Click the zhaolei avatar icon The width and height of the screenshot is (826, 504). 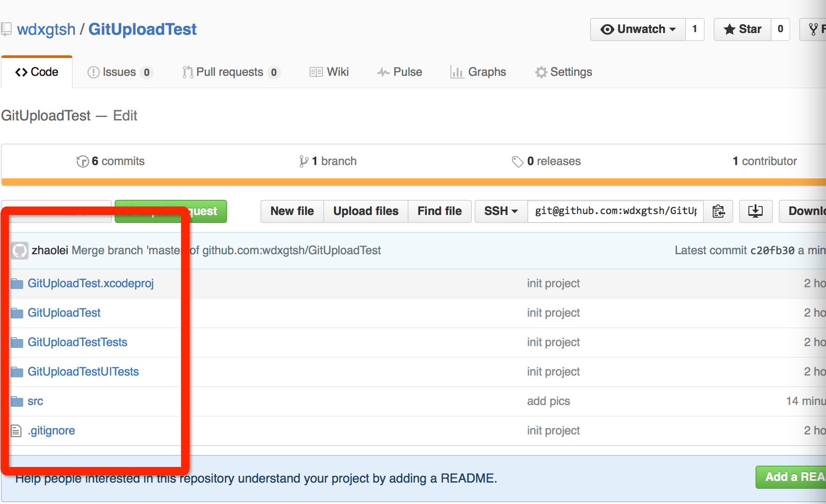click(20, 251)
